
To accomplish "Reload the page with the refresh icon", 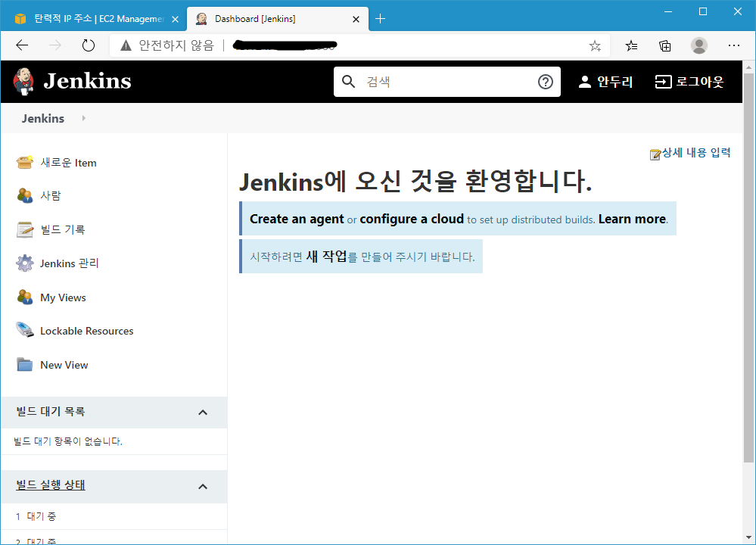I will [89, 45].
